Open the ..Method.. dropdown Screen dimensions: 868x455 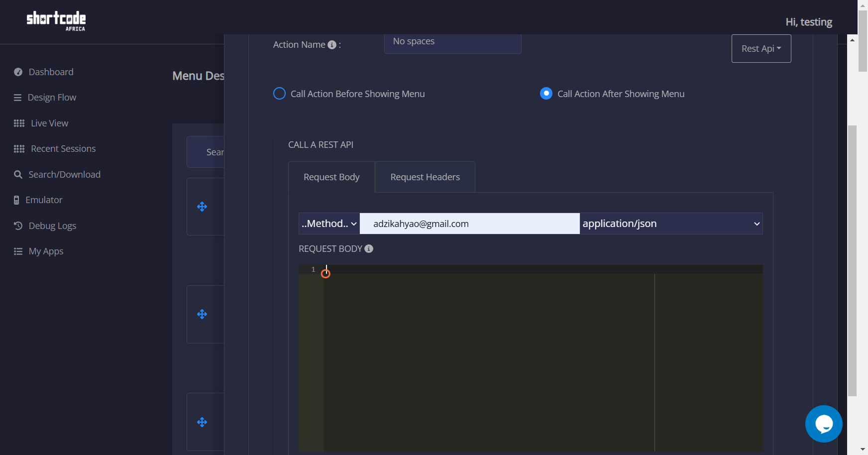coord(329,224)
